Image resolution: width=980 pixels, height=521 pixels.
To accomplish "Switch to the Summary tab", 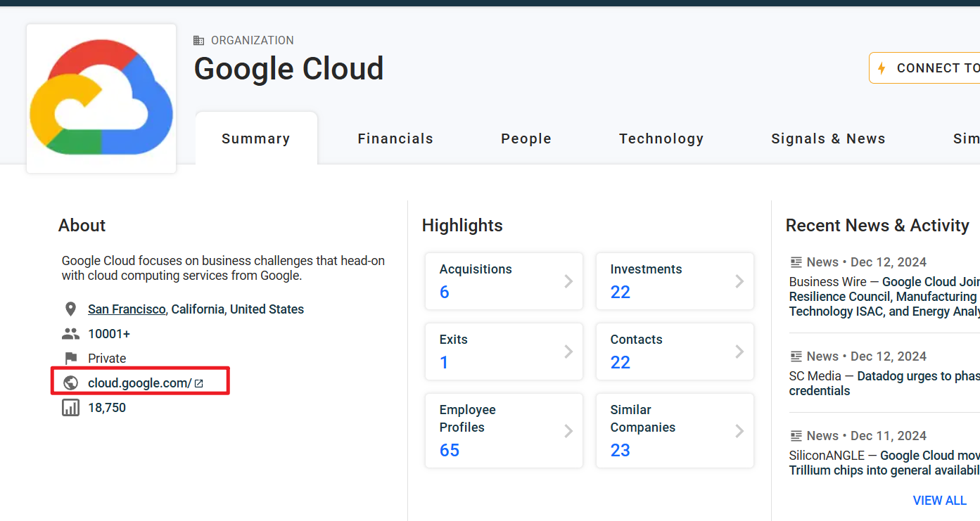I will tap(256, 139).
